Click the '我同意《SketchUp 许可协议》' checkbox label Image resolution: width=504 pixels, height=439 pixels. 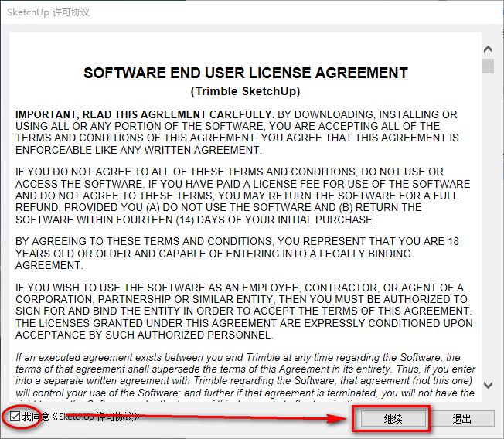(81, 417)
